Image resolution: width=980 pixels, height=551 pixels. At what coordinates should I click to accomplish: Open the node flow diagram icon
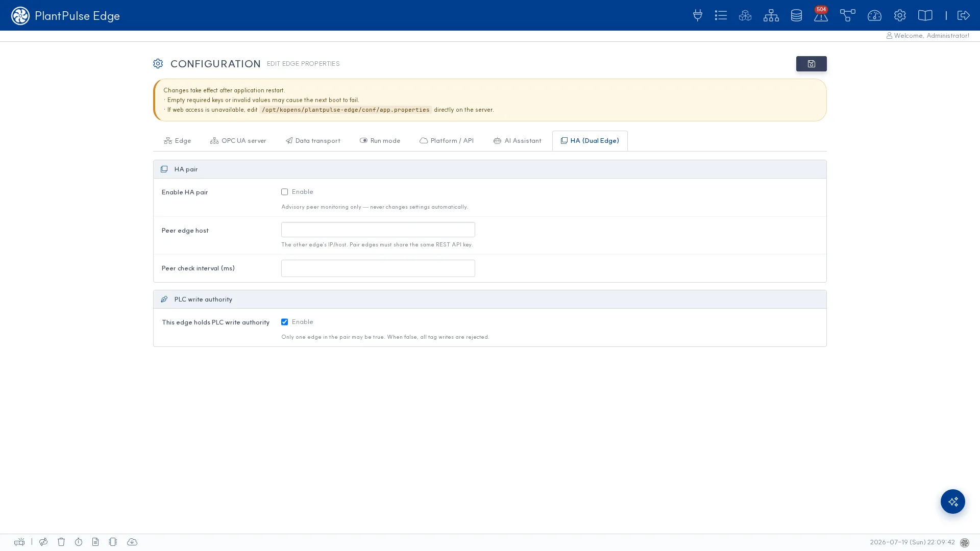pos(848,15)
